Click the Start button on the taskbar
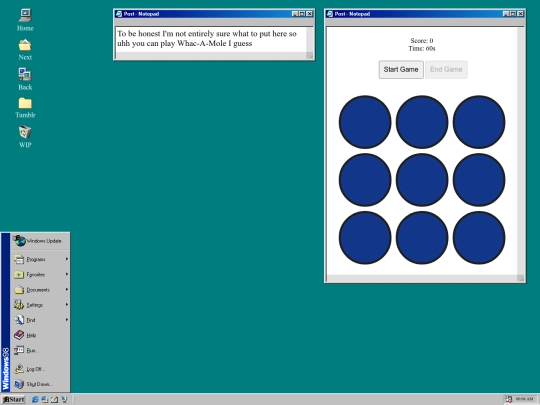 13,399
